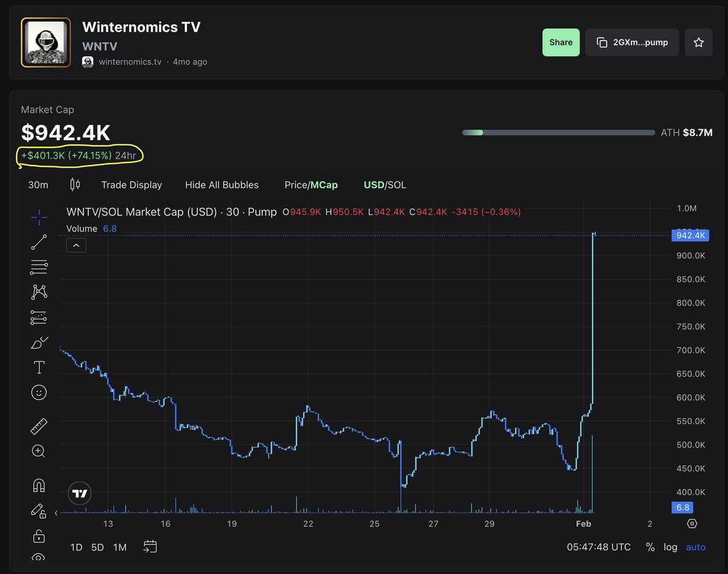Click the Feb date label on time axis

click(x=583, y=524)
